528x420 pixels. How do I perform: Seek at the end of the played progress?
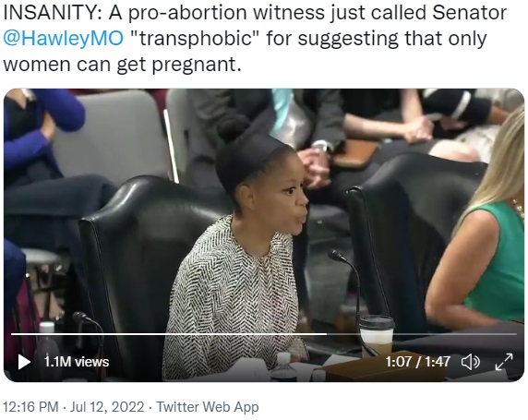[326, 334]
